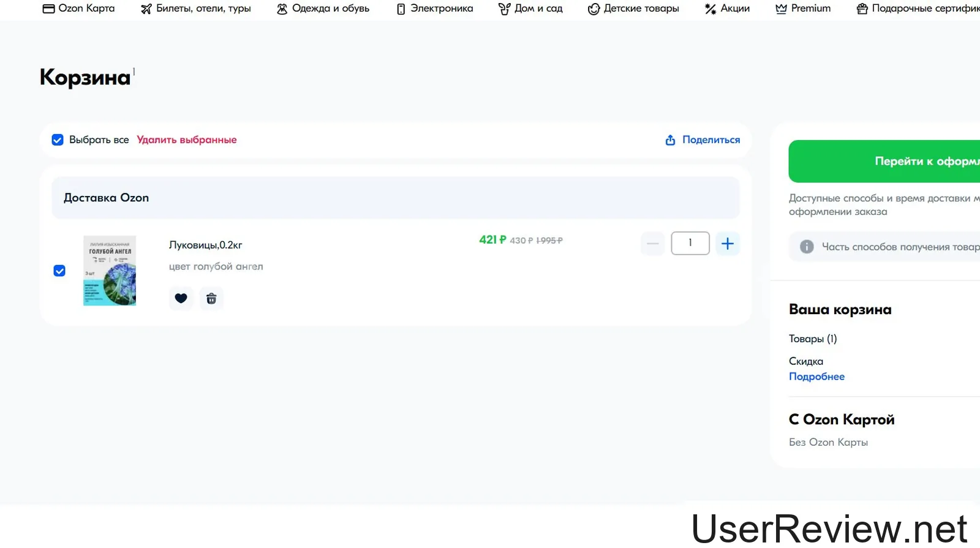
Task: Click the Удалить выбранные link
Action: coord(186,140)
